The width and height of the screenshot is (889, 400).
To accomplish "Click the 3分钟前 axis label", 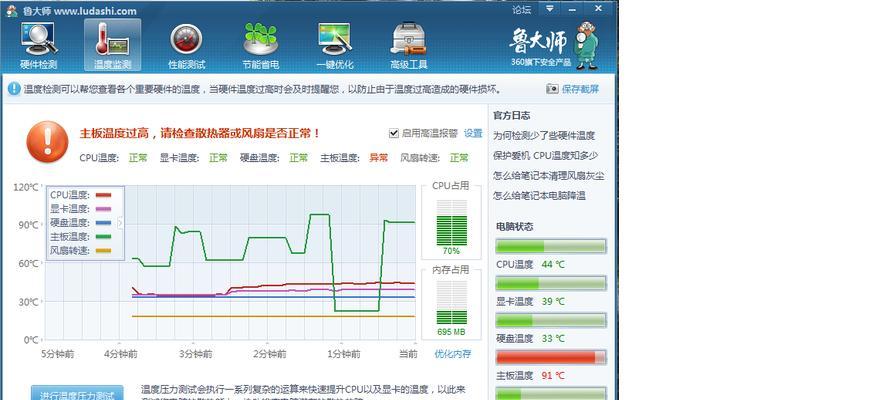I will pos(196,354).
